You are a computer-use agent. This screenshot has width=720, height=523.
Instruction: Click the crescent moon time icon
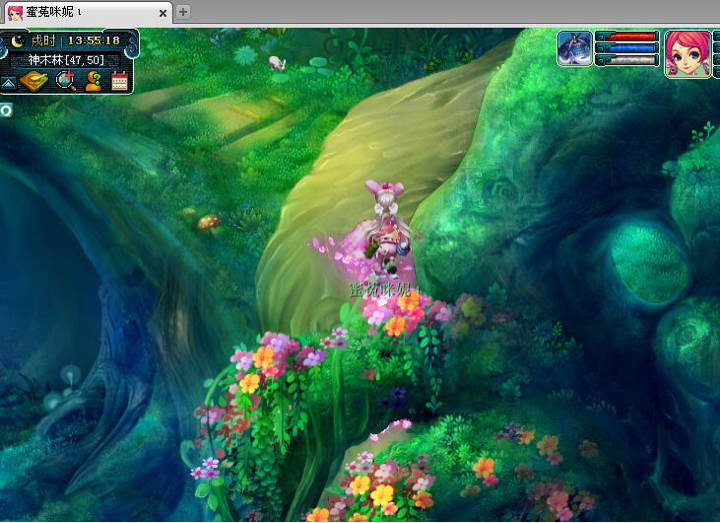coord(17,41)
